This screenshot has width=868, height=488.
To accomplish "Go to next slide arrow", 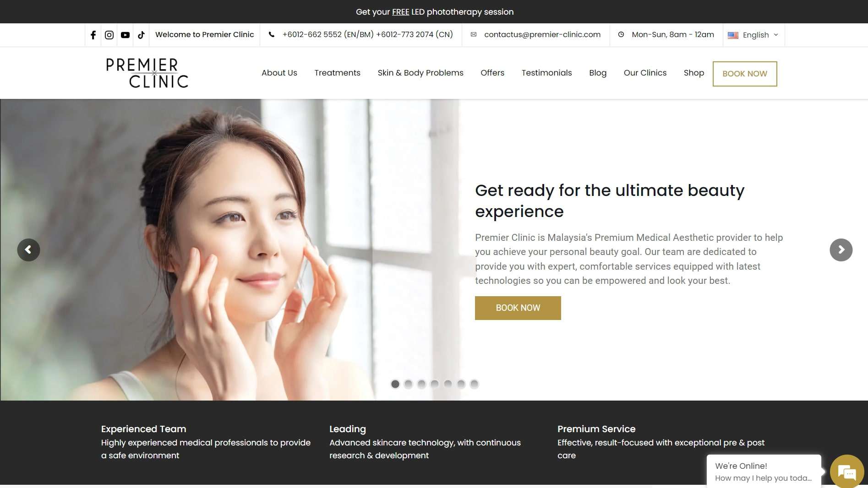I will pos(841,250).
